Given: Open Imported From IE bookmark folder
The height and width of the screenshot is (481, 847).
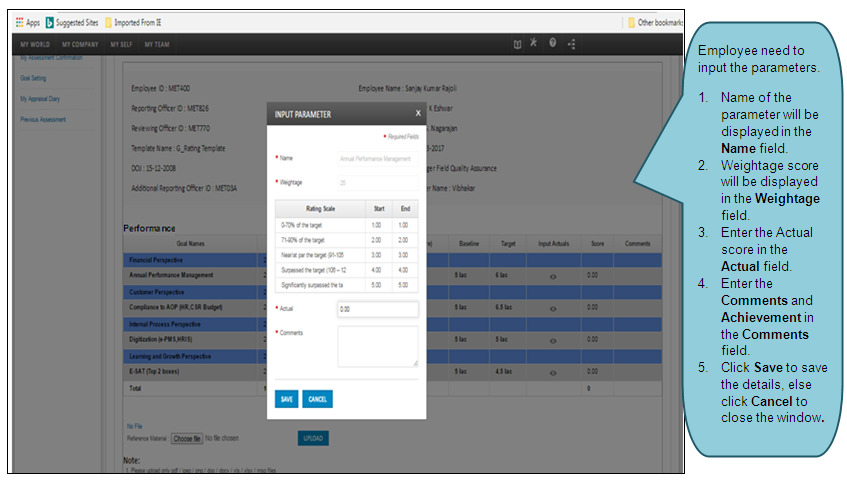Looking at the screenshot, I should click(133, 23).
